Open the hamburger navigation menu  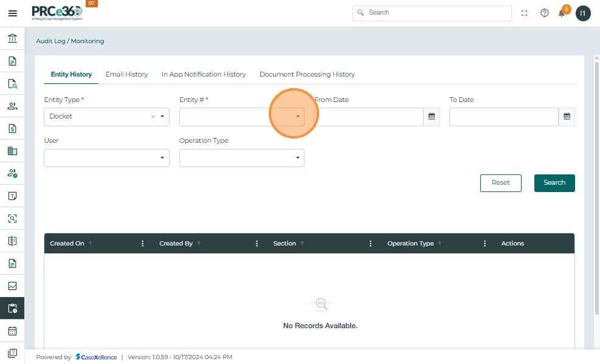(x=12, y=13)
